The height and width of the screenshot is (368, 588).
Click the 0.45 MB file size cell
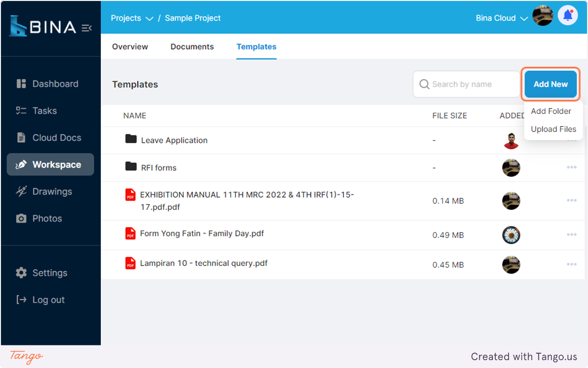448,265
